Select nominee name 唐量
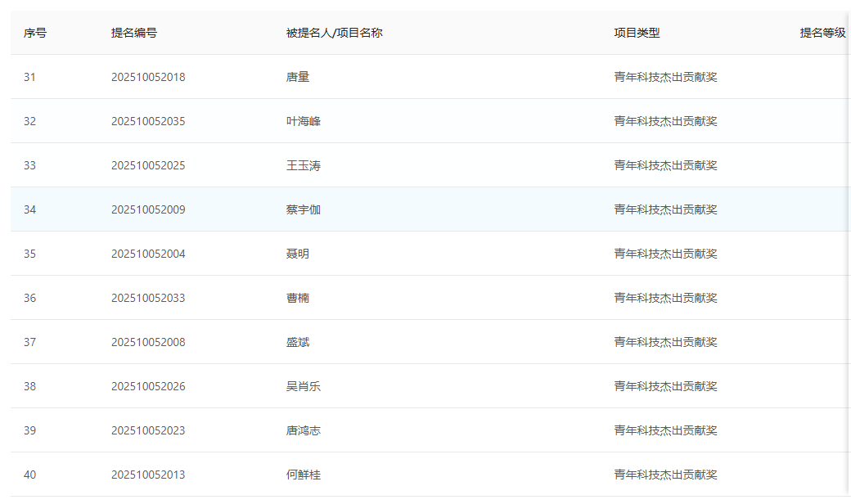Viewport: 851px width, 504px height. [x=298, y=77]
